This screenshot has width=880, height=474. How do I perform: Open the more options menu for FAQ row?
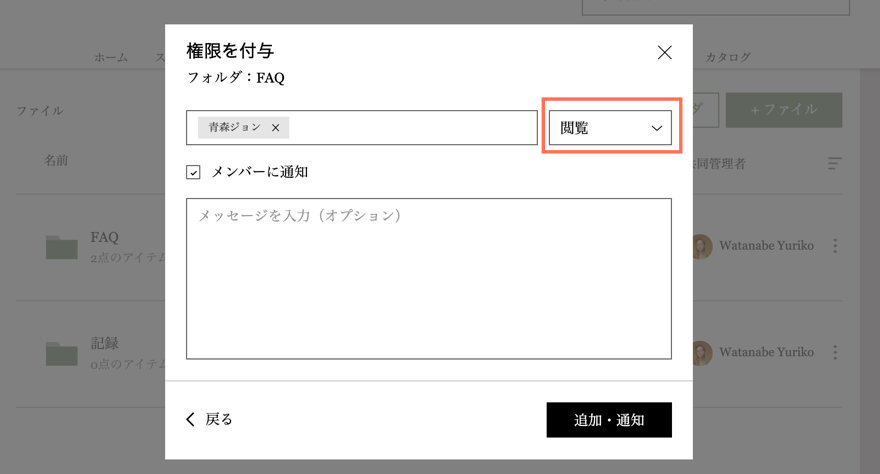tap(835, 246)
